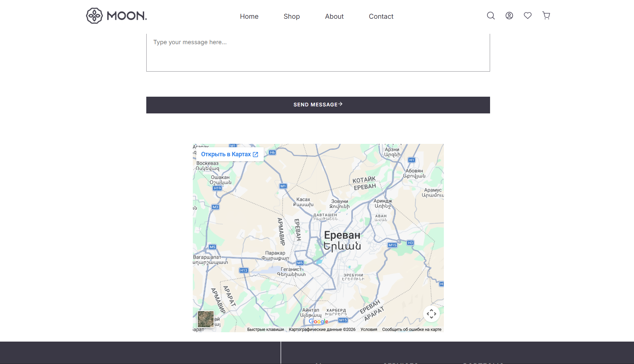Focus the message text area

click(318, 53)
